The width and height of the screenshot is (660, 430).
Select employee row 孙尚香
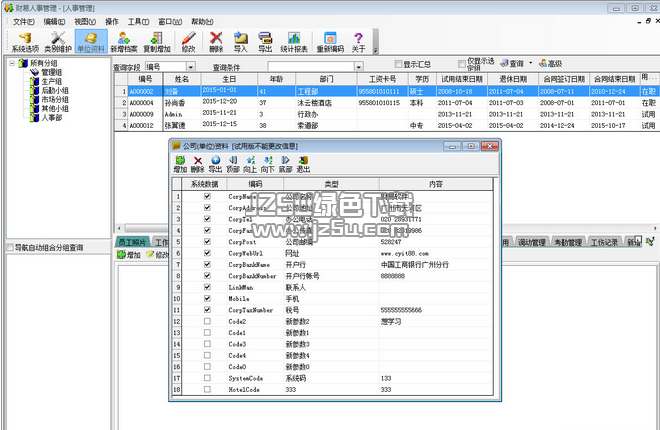tap(386, 103)
